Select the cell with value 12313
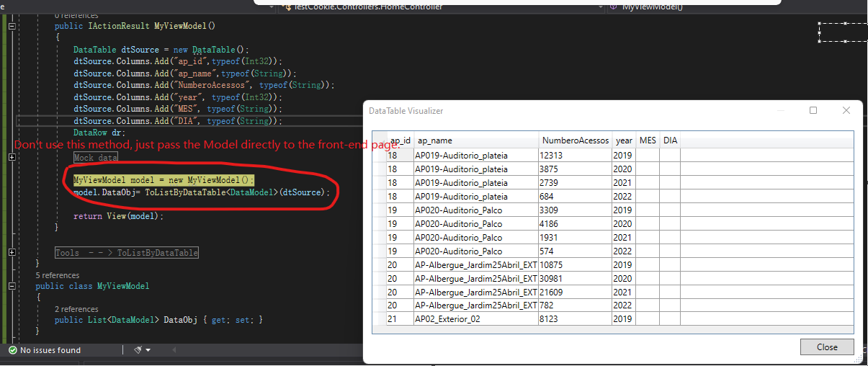 click(x=576, y=155)
